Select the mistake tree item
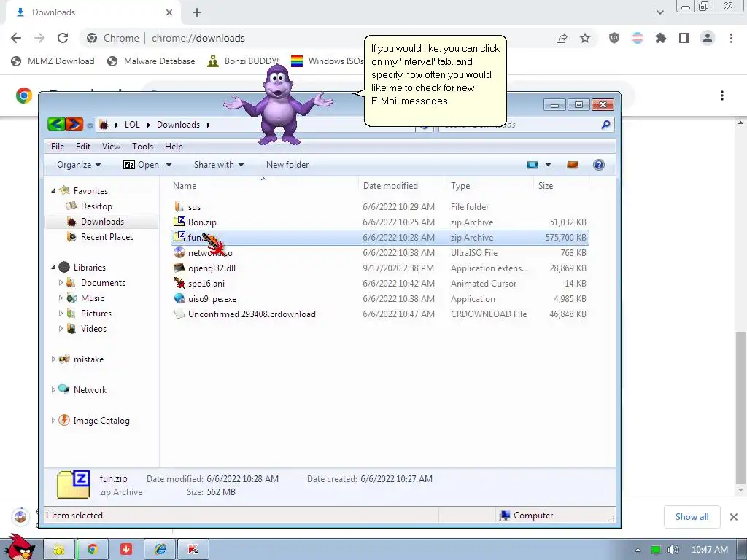Screen dimensions: 747x560 (88, 359)
